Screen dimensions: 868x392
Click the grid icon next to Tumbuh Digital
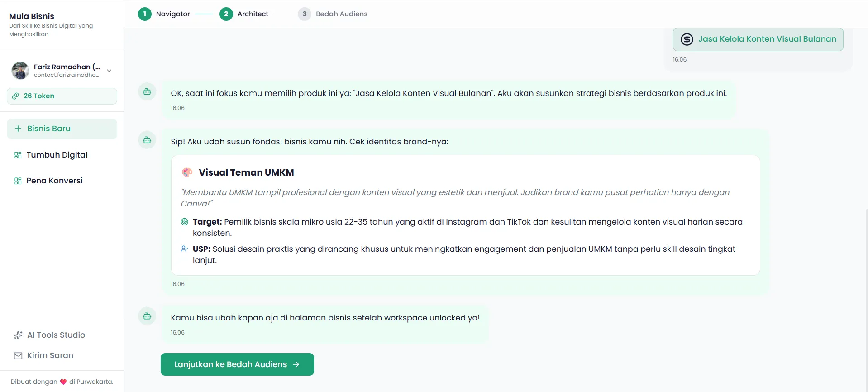pos(18,155)
